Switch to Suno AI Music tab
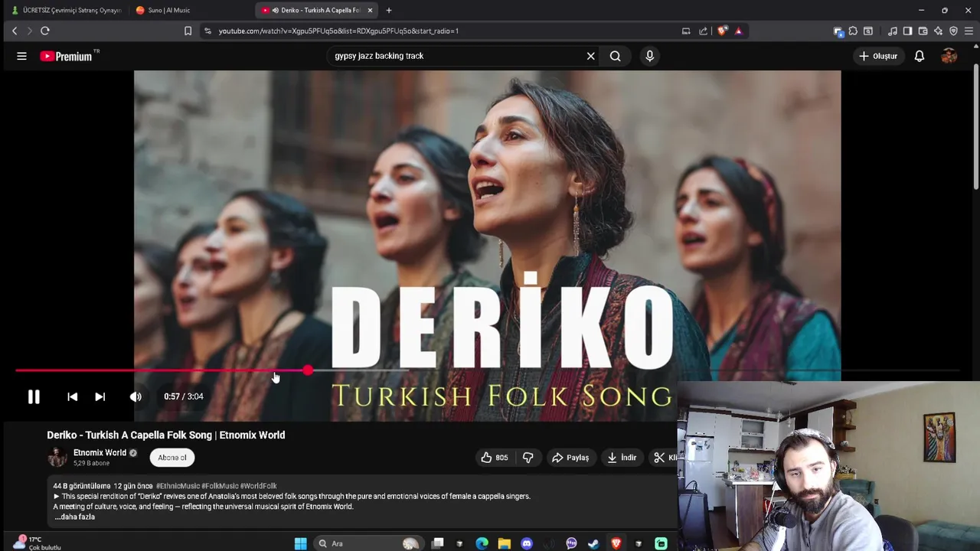 click(x=190, y=10)
